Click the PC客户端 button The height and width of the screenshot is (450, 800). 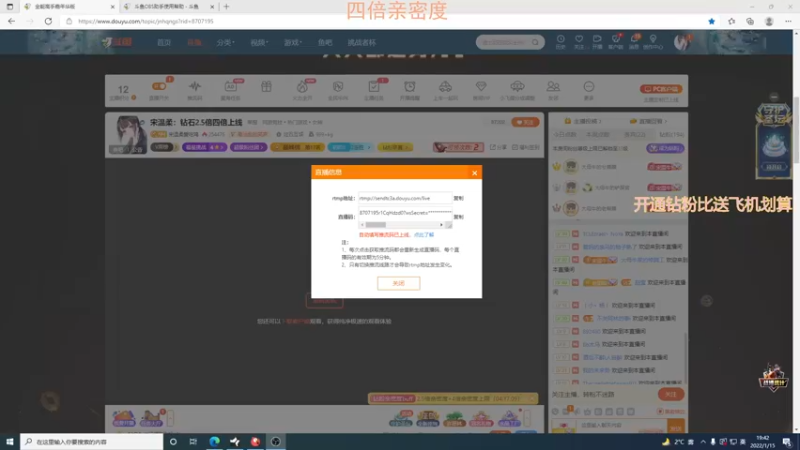[x=661, y=89]
